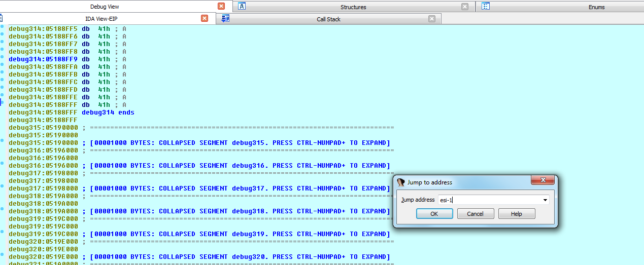Click the Call Stack tab icon

click(225, 19)
